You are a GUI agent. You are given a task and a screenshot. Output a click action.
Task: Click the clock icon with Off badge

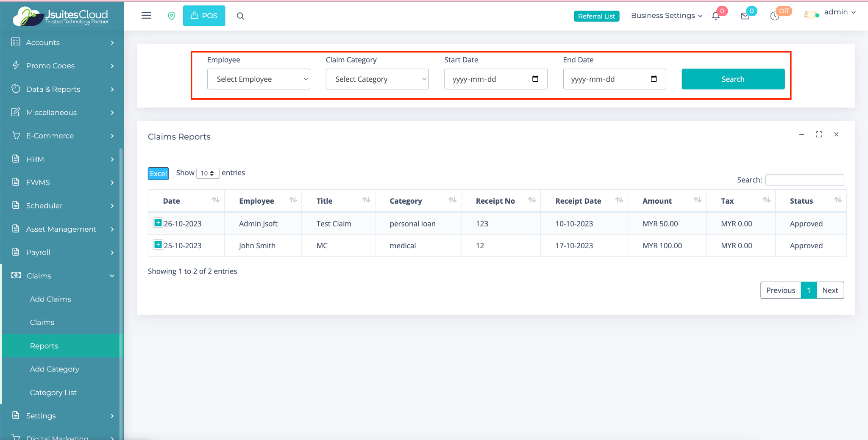click(775, 16)
